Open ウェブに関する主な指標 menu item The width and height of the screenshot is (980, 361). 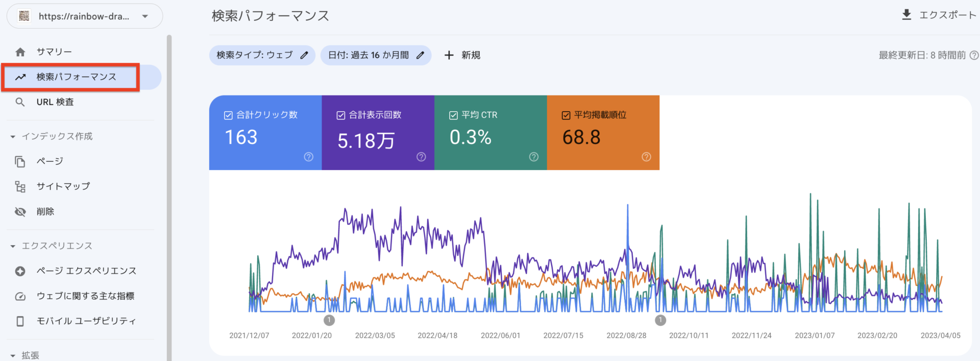point(85,296)
